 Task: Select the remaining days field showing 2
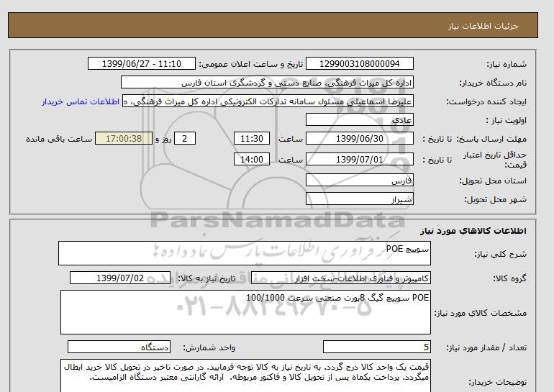click(x=184, y=138)
